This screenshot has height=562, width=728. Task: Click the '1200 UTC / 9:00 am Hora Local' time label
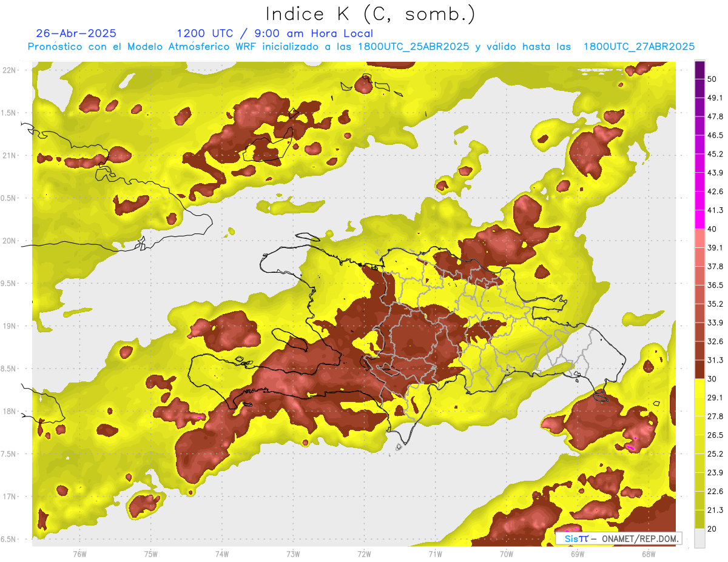275,33
